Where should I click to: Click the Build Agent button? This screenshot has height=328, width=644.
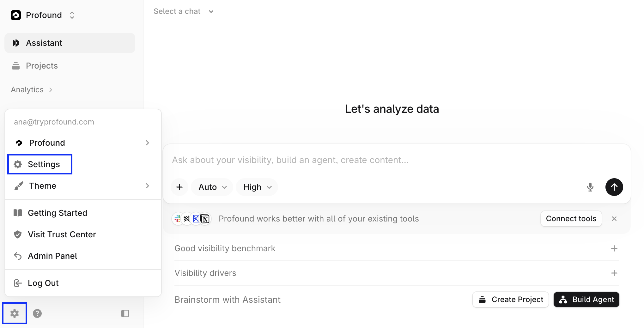(x=586, y=300)
